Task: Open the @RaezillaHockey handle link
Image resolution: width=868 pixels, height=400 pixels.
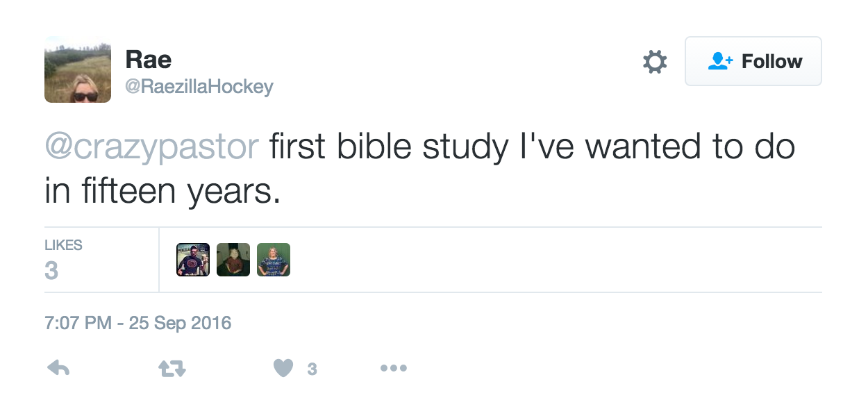Action: coord(199,87)
